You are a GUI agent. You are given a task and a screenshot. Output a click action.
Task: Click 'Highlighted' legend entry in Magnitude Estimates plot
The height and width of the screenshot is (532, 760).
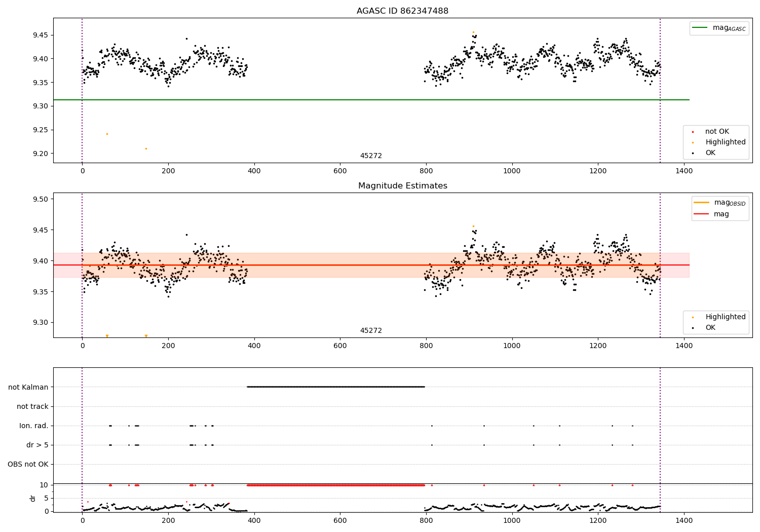[x=725, y=317]
